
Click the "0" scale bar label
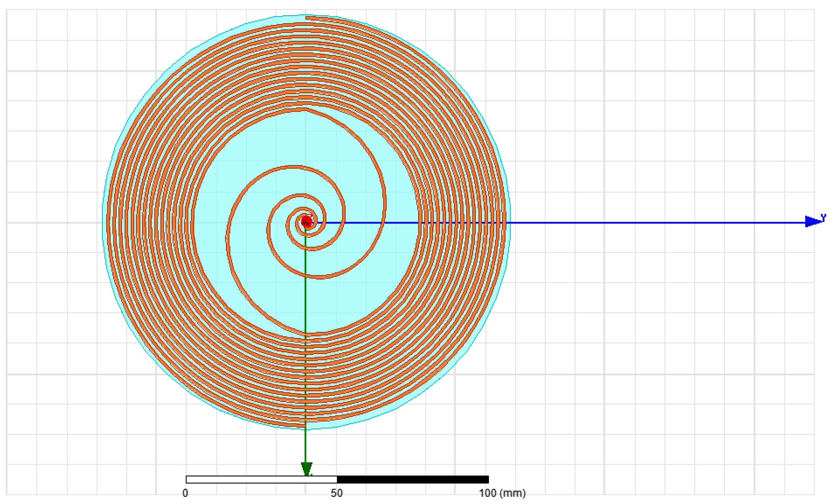185,493
